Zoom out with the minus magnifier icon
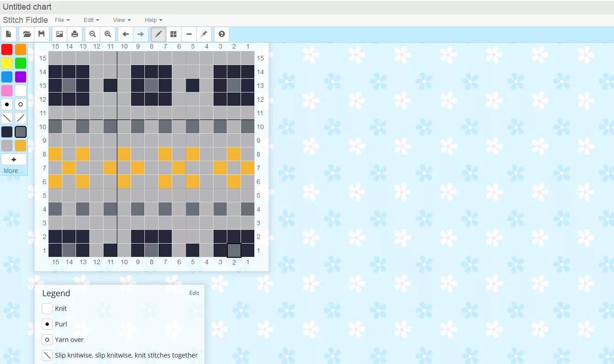This screenshot has height=364, width=614. [93, 34]
